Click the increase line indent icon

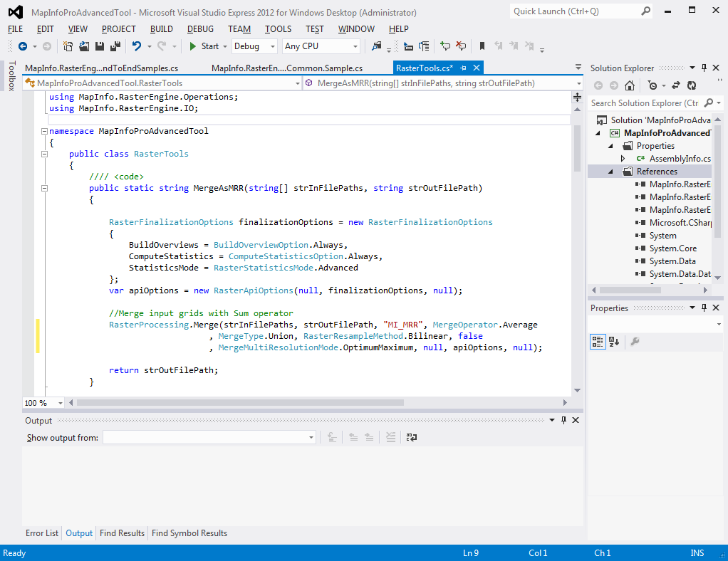(x=424, y=46)
